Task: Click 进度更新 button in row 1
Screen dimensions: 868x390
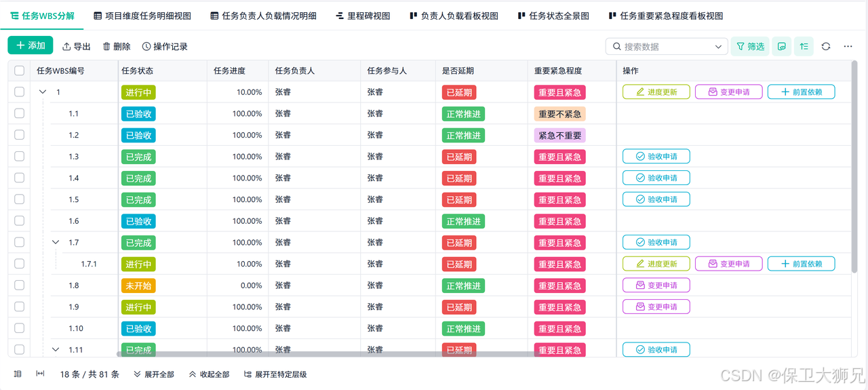Action: (656, 92)
